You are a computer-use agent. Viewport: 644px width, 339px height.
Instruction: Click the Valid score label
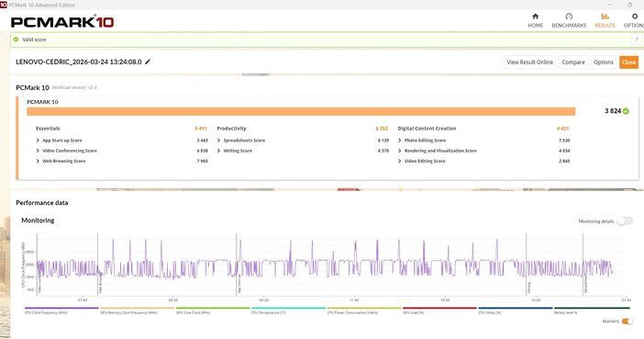tap(34, 40)
